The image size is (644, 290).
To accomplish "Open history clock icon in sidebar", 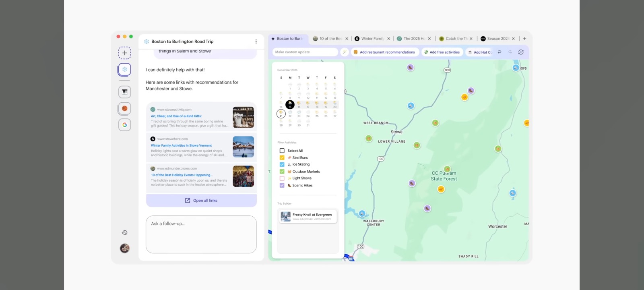I will pyautogui.click(x=125, y=232).
